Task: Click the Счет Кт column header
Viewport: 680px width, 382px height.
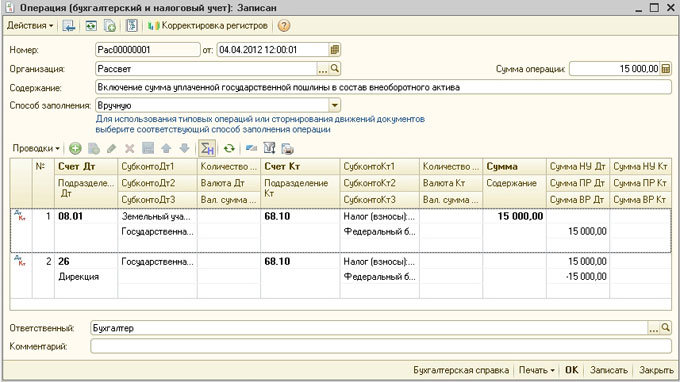Action: point(300,167)
